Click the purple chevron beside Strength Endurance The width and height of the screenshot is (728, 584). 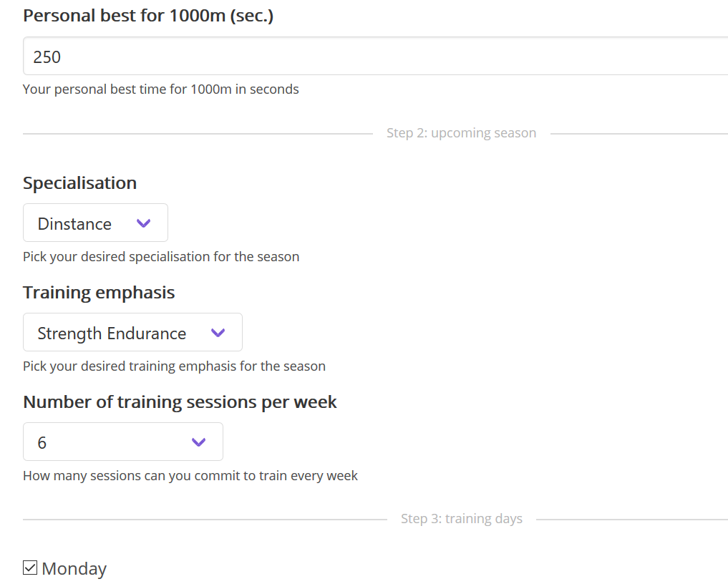218,333
